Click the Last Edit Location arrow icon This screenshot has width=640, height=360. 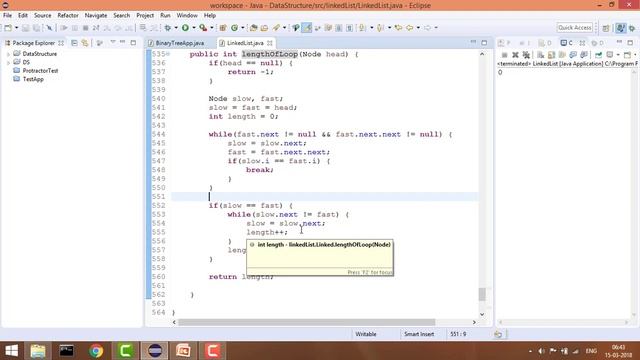pyautogui.click(x=398, y=28)
